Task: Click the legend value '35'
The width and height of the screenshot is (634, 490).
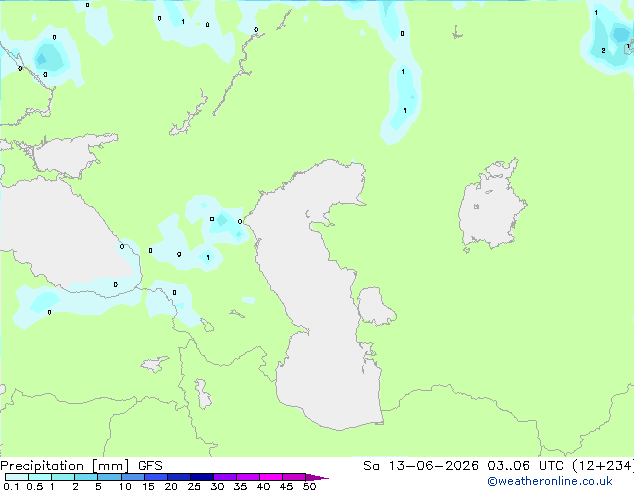Action: pos(240,486)
